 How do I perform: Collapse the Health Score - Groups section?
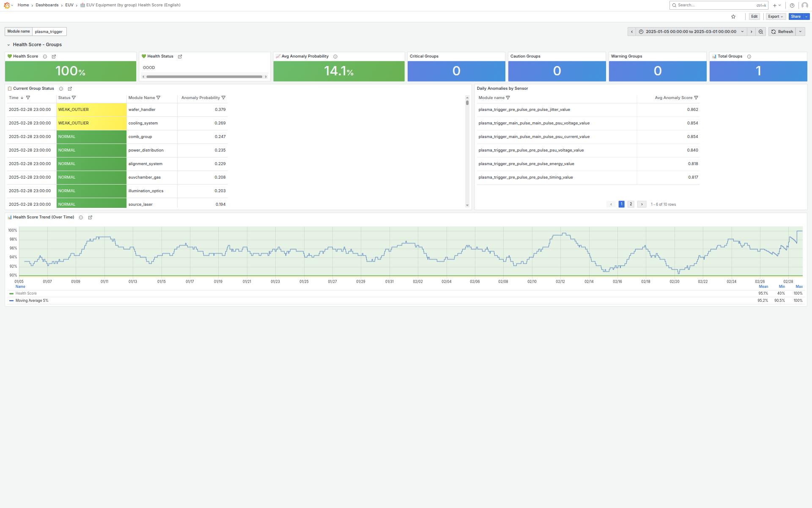(x=8, y=44)
